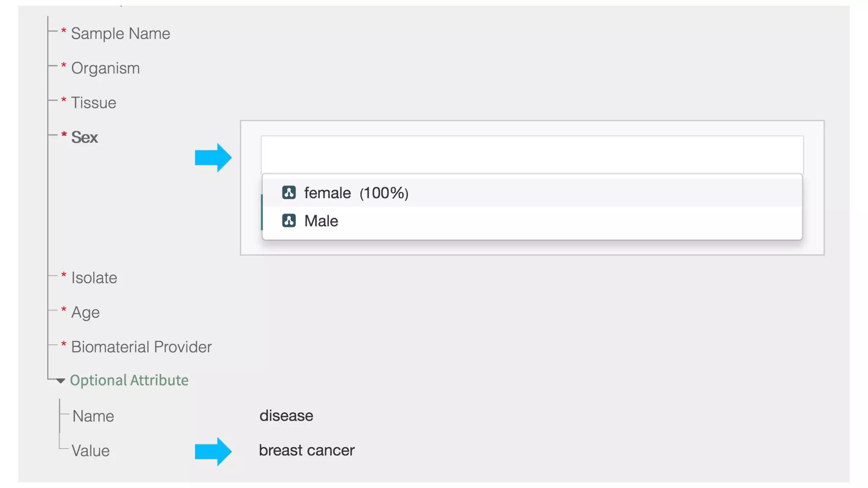The height and width of the screenshot is (488, 868).
Task: Click the empty Sex text input box
Action: pyautogui.click(x=532, y=155)
